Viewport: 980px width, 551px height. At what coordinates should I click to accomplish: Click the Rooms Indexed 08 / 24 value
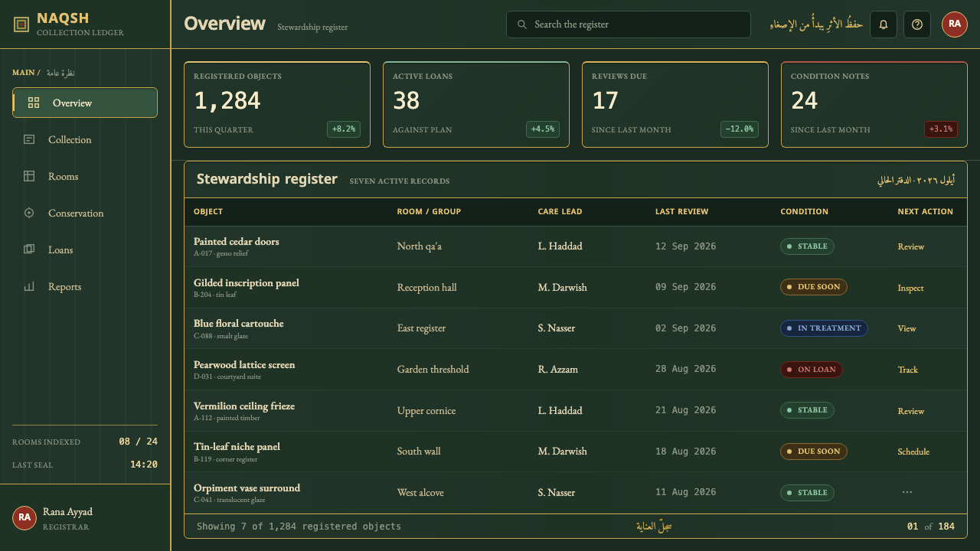pos(139,442)
